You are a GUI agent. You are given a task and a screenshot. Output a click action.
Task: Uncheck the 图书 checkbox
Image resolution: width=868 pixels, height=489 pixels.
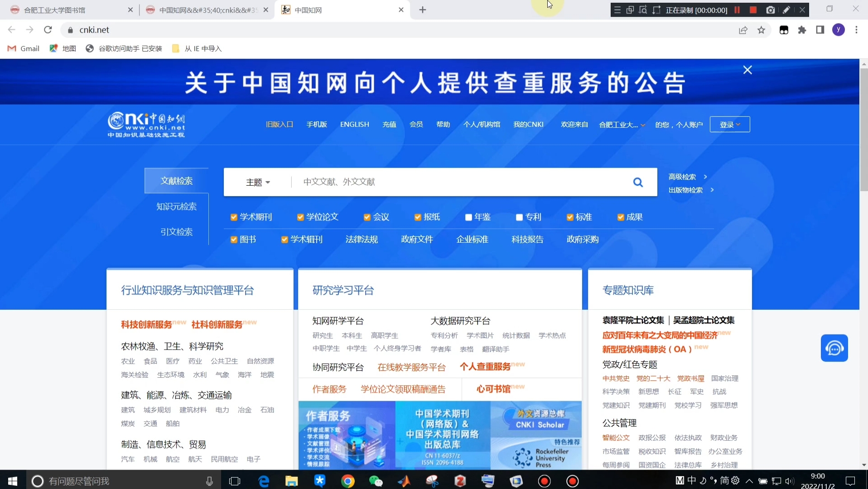tap(234, 240)
